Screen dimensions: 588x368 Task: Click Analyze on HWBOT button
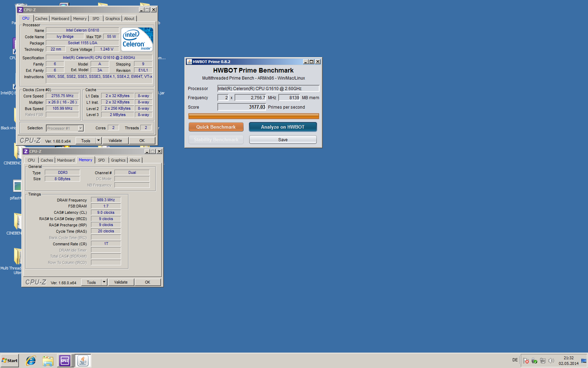(283, 127)
